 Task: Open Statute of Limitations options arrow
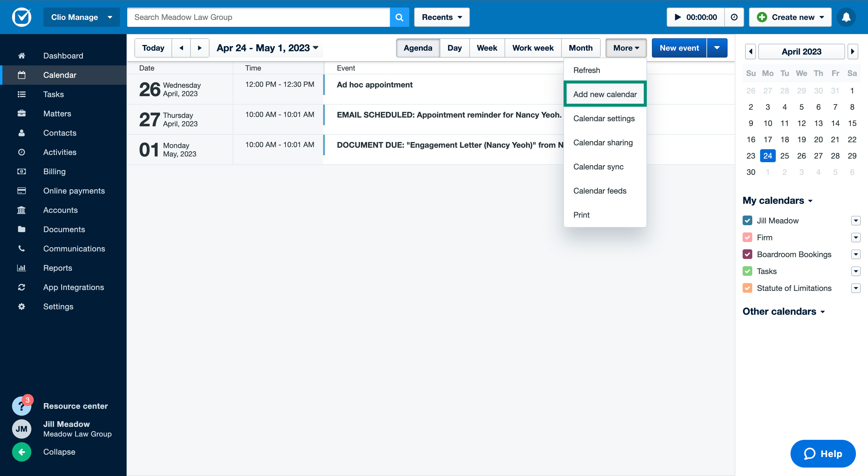pyautogui.click(x=856, y=288)
